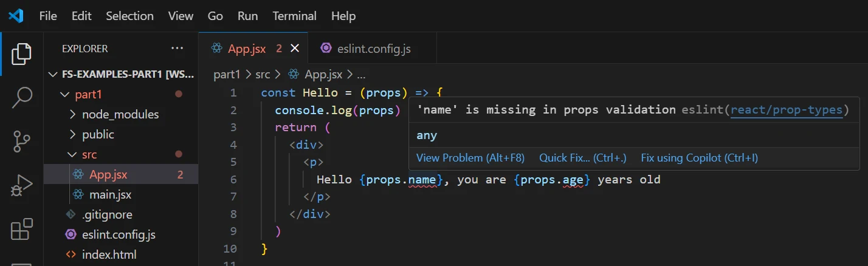This screenshot has height=266, width=868.
Task: Open .gitignore in the file tree
Action: pyautogui.click(x=107, y=215)
